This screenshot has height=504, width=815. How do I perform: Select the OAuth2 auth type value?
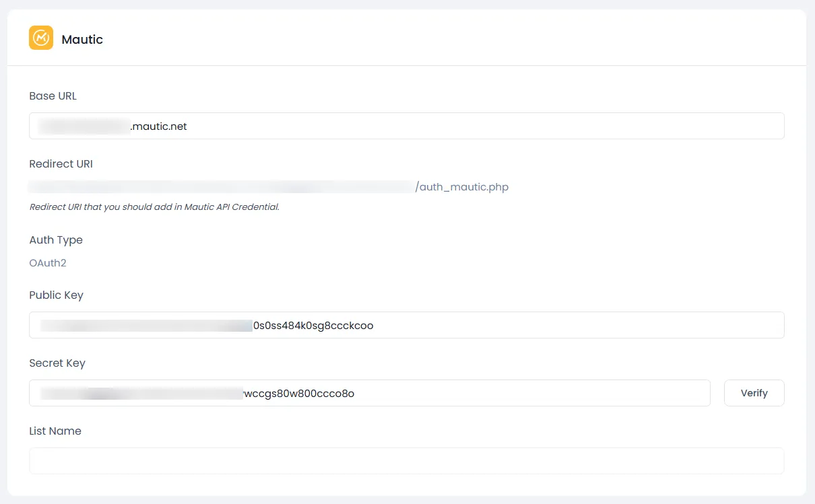click(x=48, y=263)
